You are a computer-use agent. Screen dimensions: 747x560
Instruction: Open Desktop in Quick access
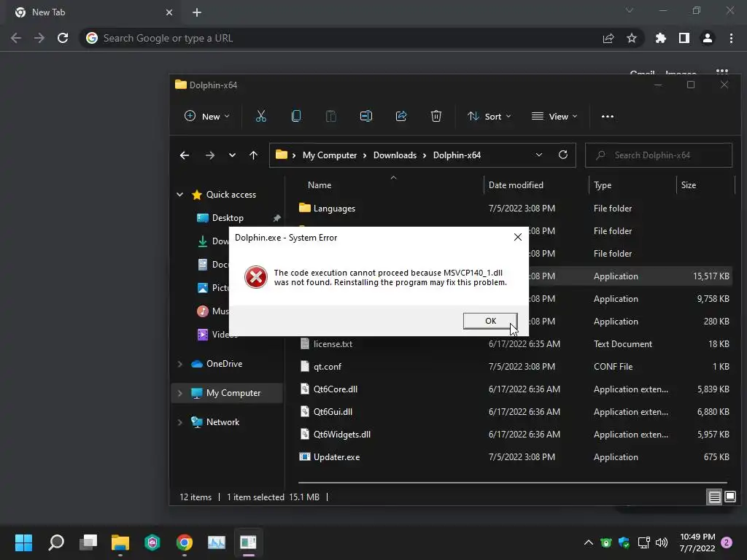(228, 218)
